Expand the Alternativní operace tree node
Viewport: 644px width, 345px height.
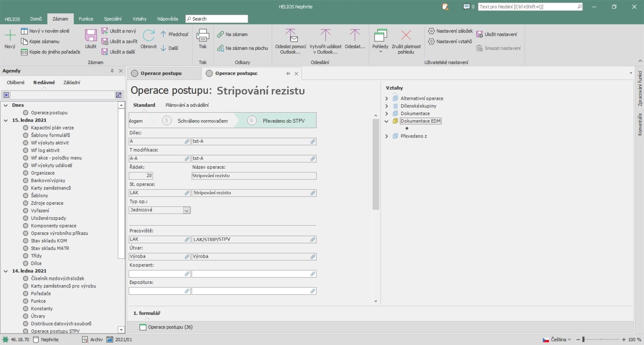(386, 98)
